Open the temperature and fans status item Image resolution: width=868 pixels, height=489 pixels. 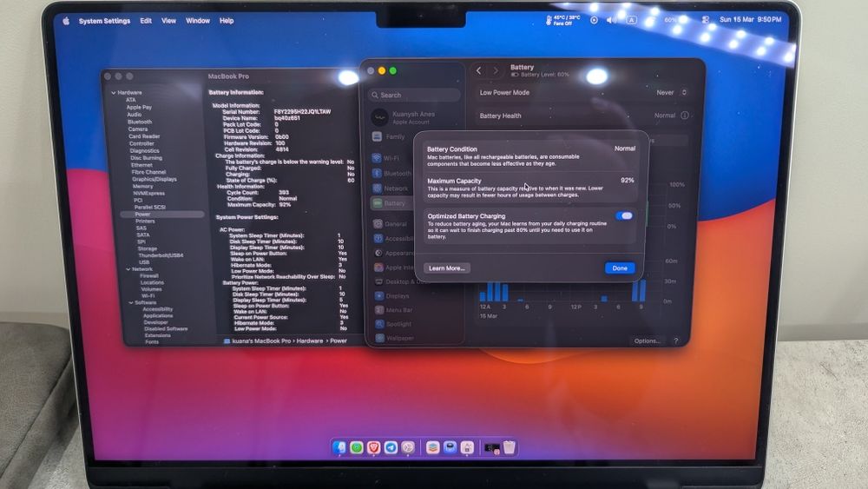(x=563, y=21)
